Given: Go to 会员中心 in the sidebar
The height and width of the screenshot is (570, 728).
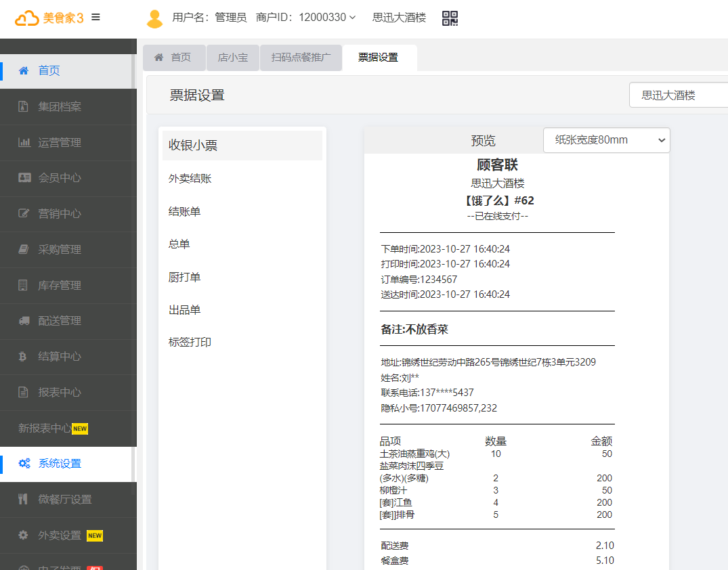Looking at the screenshot, I should pyautogui.click(x=60, y=178).
